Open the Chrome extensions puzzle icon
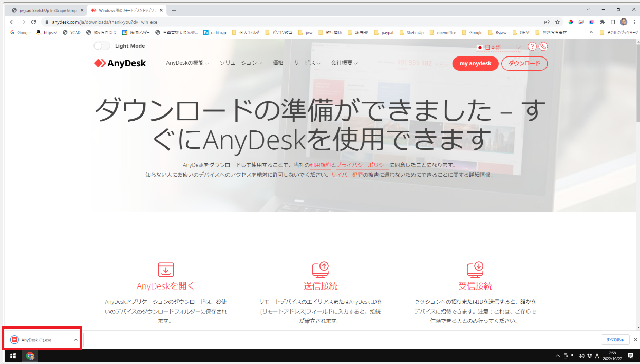 click(x=603, y=22)
